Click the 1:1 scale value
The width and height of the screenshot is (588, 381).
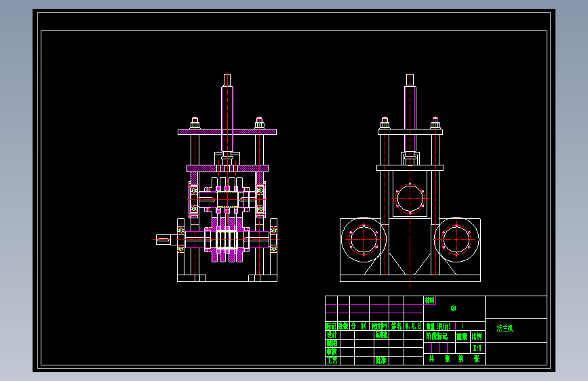tap(477, 348)
